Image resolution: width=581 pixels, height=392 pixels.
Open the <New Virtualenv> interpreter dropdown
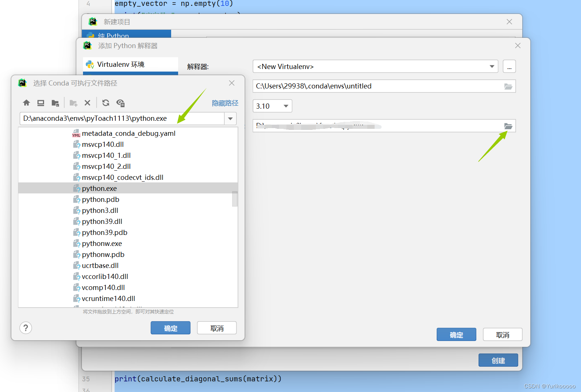point(375,66)
